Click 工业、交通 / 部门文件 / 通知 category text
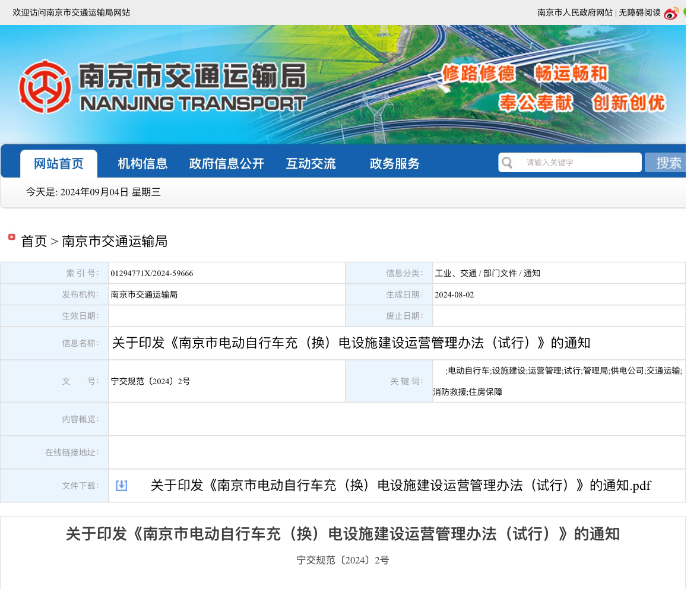The height and width of the screenshot is (589, 700). click(x=487, y=273)
